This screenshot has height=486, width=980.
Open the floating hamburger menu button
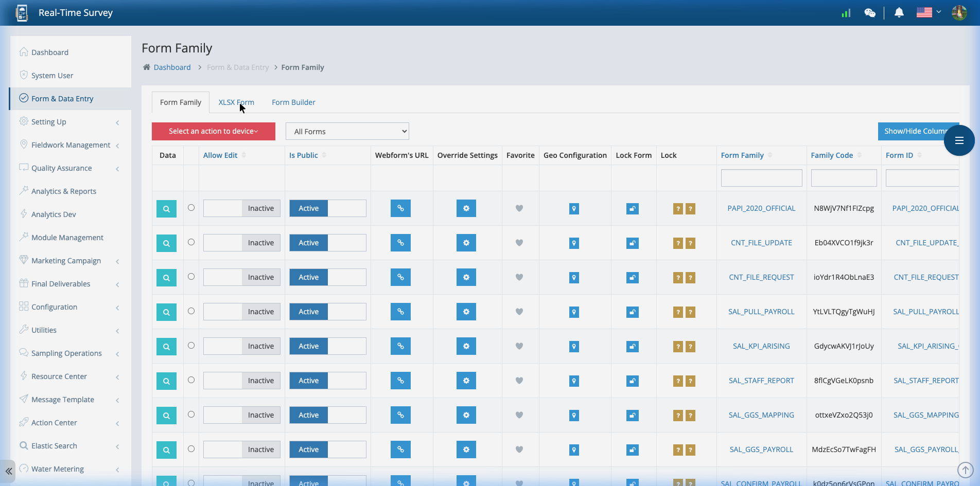coord(958,140)
